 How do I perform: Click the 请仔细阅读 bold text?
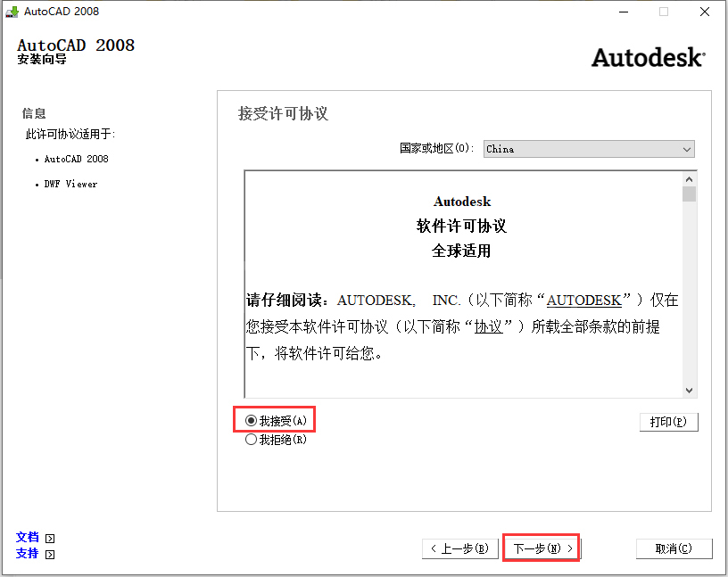(x=284, y=301)
